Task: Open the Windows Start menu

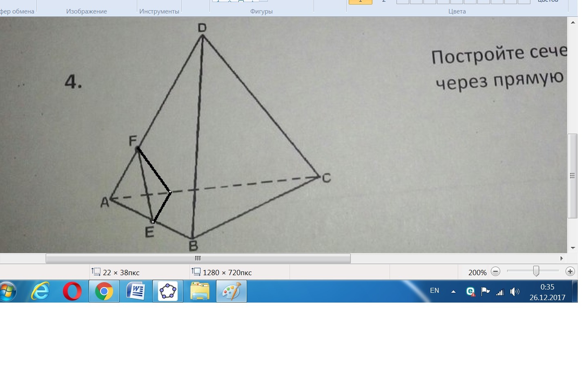Action: click(7, 292)
